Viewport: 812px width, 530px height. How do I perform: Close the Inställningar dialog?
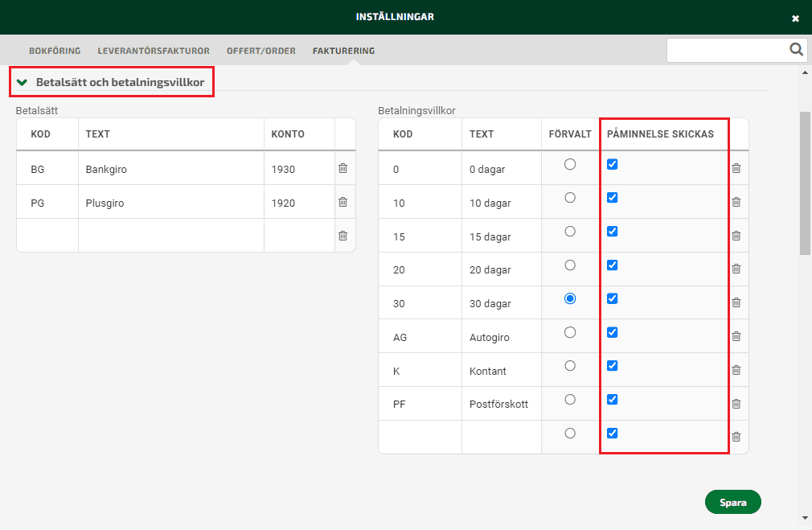[x=795, y=18]
